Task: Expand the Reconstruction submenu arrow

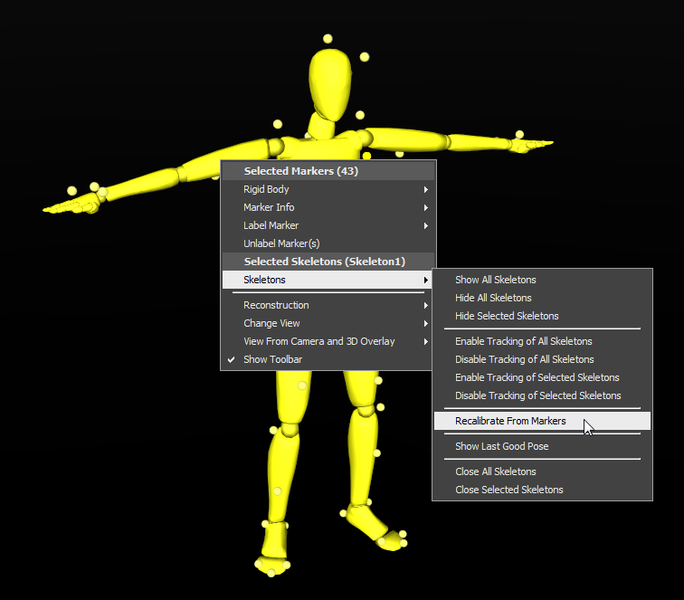Action: [x=425, y=306]
